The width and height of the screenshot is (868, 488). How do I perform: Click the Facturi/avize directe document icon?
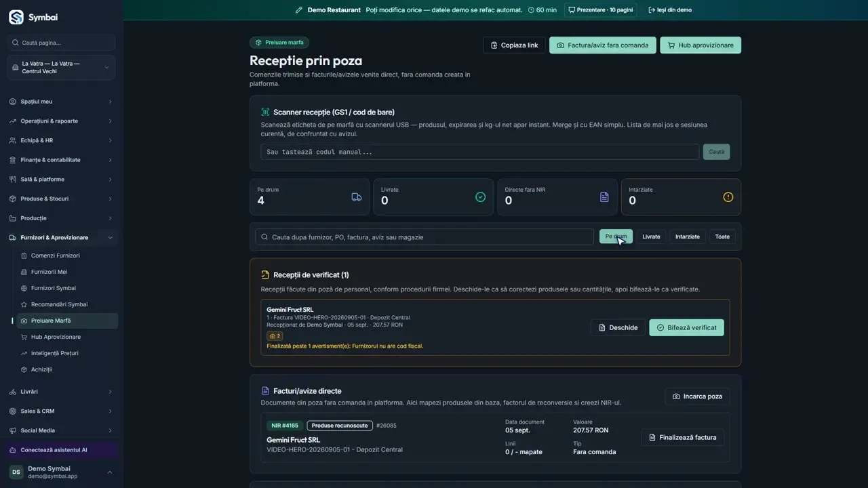pyautogui.click(x=265, y=391)
